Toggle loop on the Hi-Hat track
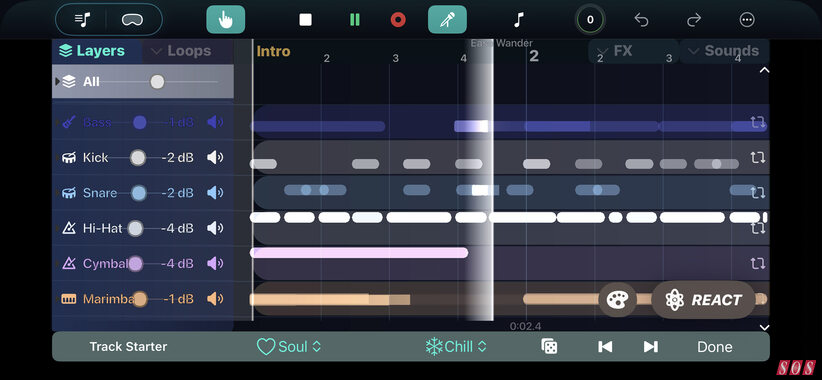The height and width of the screenshot is (380, 822). tap(758, 228)
